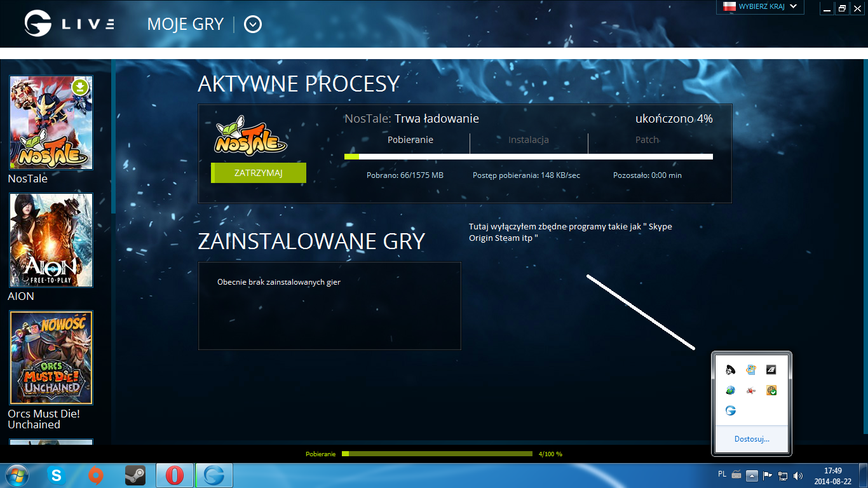Click the blue globe with green arrows tray icon
The height and width of the screenshot is (488, 868).
[x=731, y=390]
